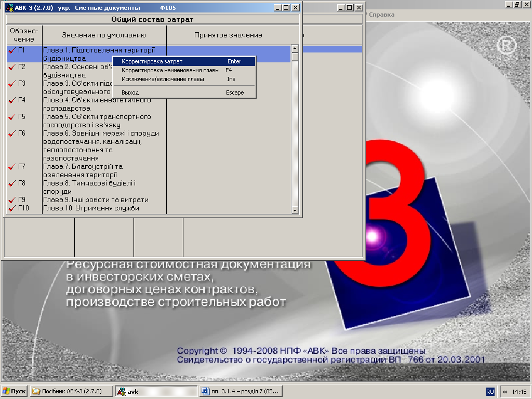
Task: Toggle red checkmark for chapter Г1
Action: pos(12,50)
